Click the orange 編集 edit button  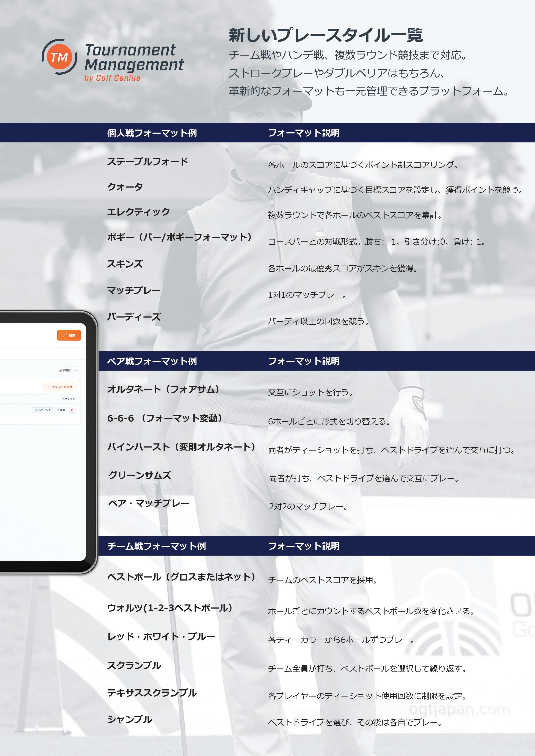click(69, 335)
